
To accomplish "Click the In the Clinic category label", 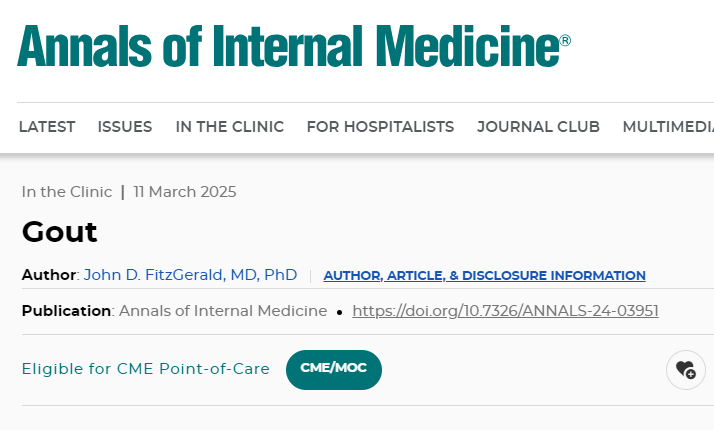I will [x=67, y=192].
